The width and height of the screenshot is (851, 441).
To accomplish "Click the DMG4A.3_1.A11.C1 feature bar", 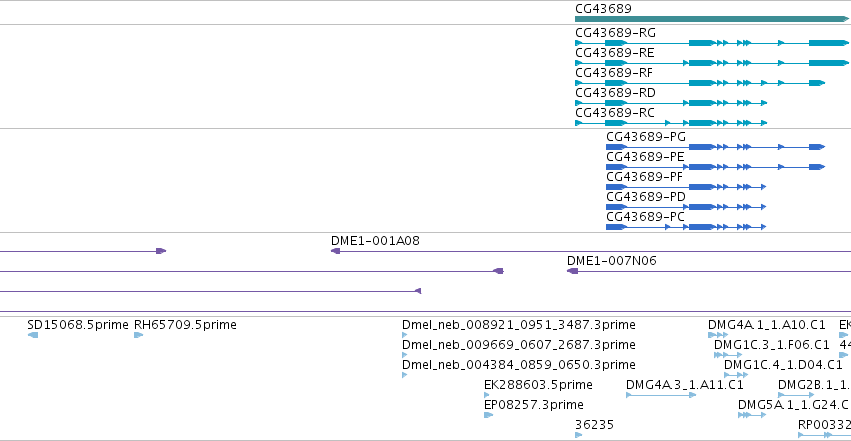I will click(x=661, y=395).
